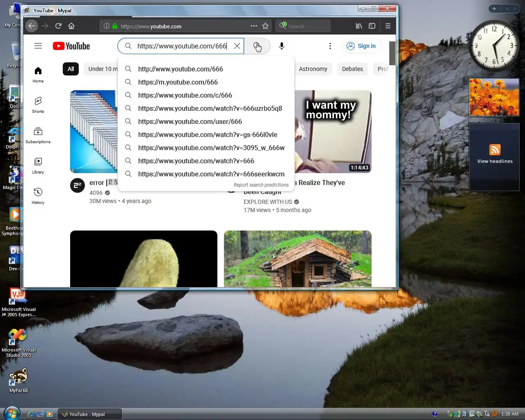Click View headlines in feed gadget

coord(495,161)
